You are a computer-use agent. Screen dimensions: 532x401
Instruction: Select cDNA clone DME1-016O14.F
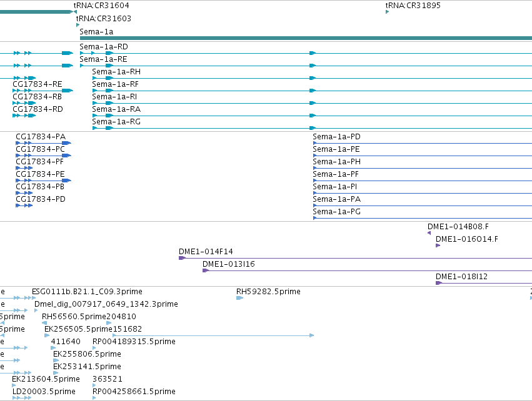tap(467, 239)
